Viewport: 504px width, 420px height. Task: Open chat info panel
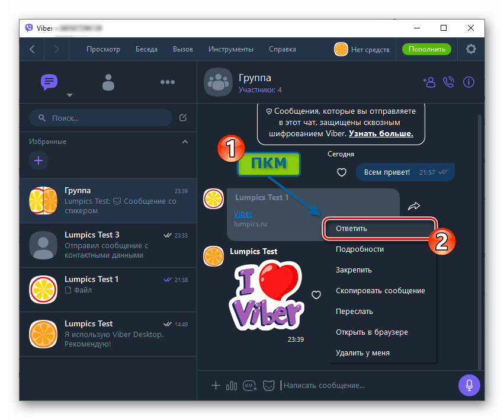(468, 82)
